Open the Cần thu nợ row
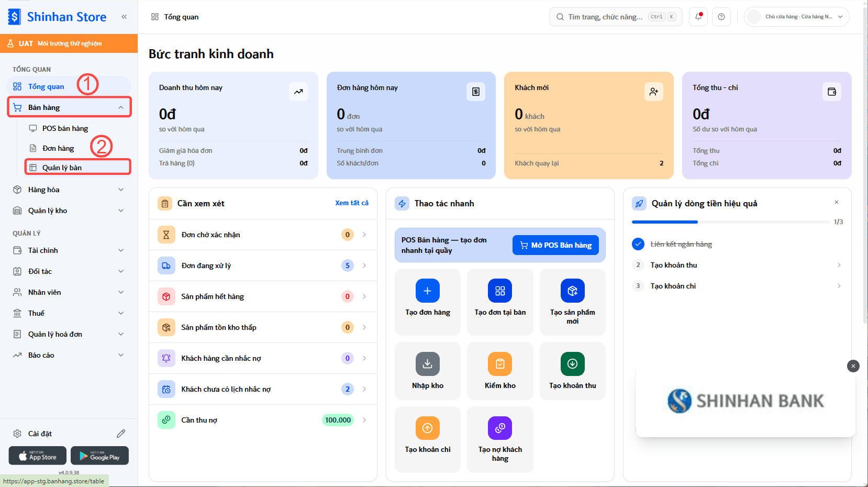Viewport: 868px width, 487px height. click(x=263, y=420)
